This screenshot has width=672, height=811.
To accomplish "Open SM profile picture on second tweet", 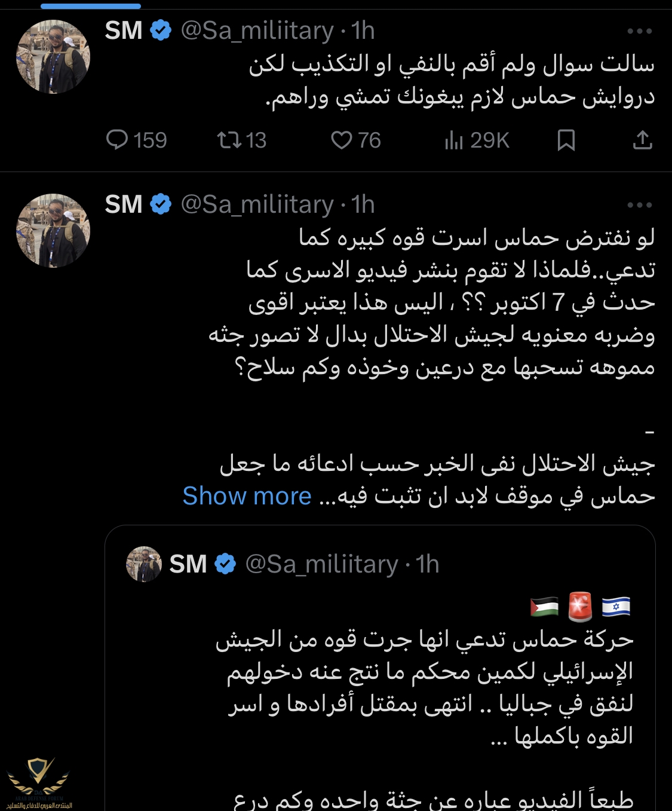I will pos(53,231).
